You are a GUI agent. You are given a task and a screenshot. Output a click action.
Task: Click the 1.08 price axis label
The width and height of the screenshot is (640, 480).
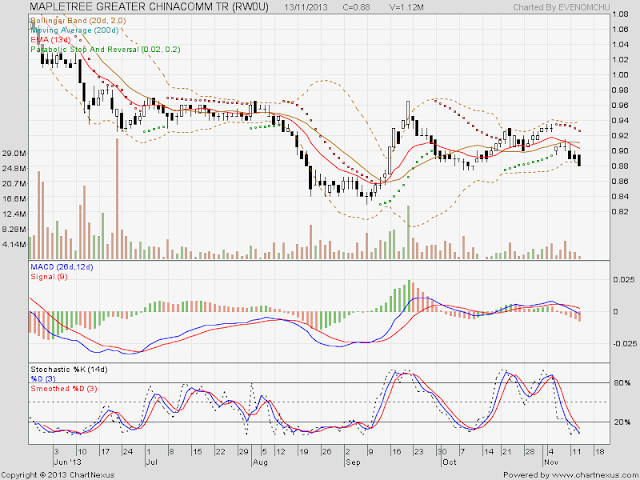(620, 14)
